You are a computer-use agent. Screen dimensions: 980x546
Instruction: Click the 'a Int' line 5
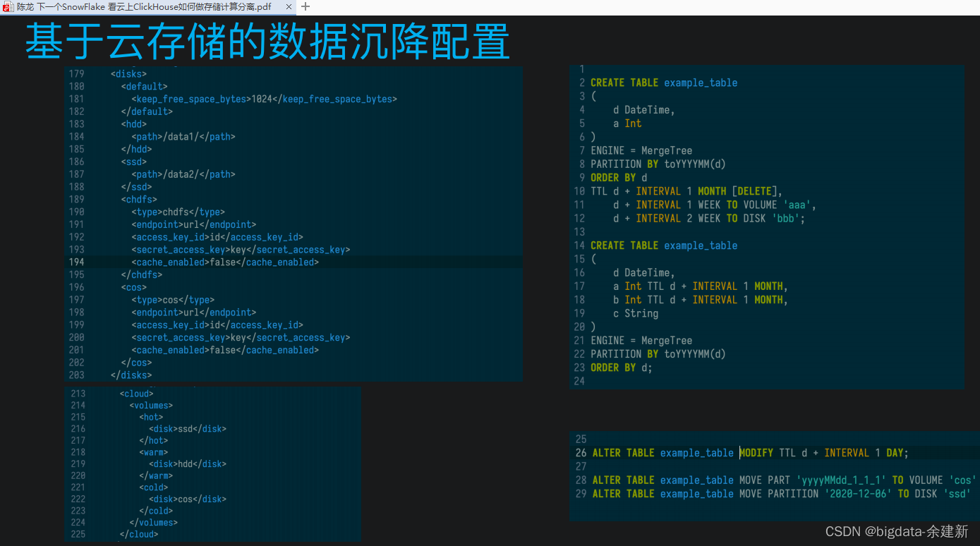tap(627, 123)
